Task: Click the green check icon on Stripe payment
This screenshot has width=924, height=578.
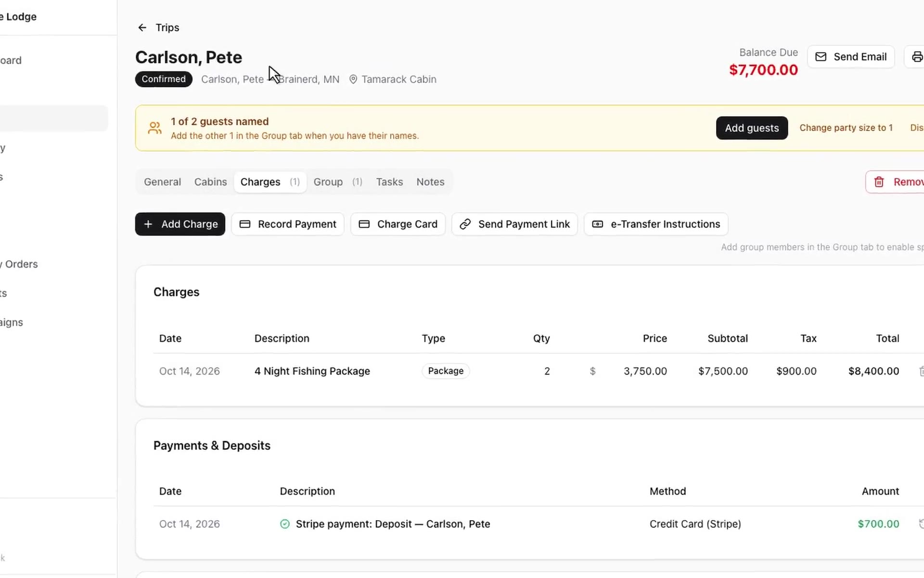Action: (x=285, y=524)
